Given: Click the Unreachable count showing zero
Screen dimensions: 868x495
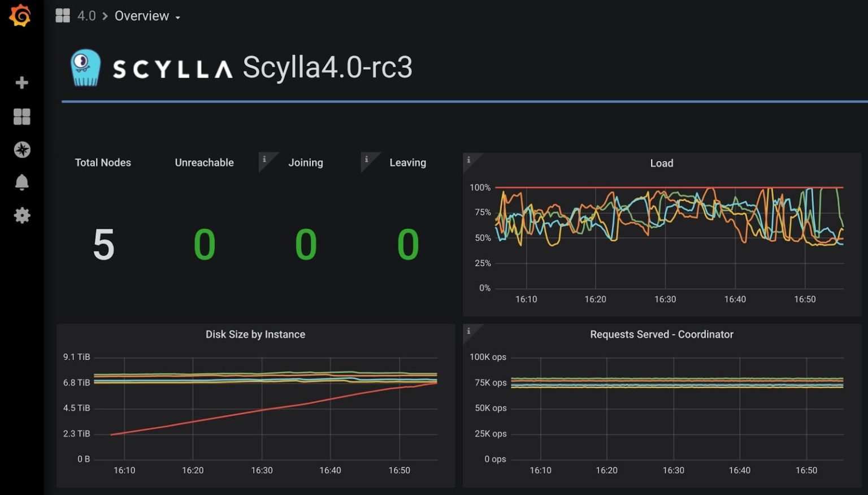Looking at the screenshot, I should point(205,245).
